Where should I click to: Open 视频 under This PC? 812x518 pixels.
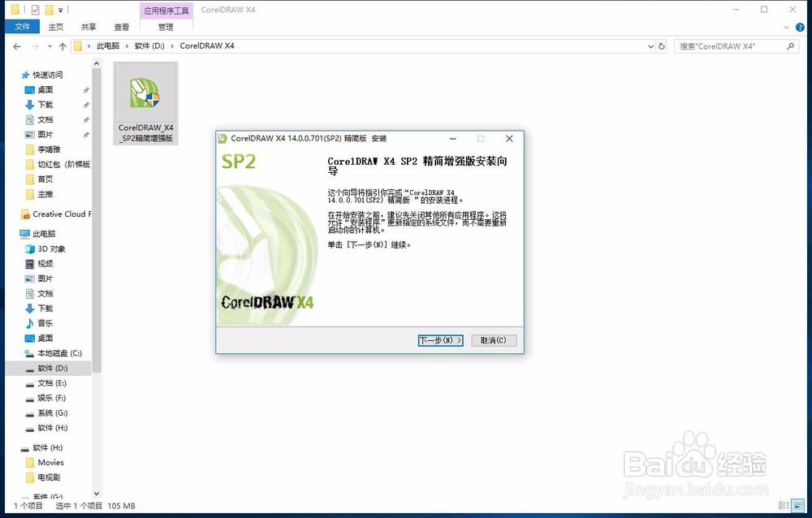(x=45, y=264)
